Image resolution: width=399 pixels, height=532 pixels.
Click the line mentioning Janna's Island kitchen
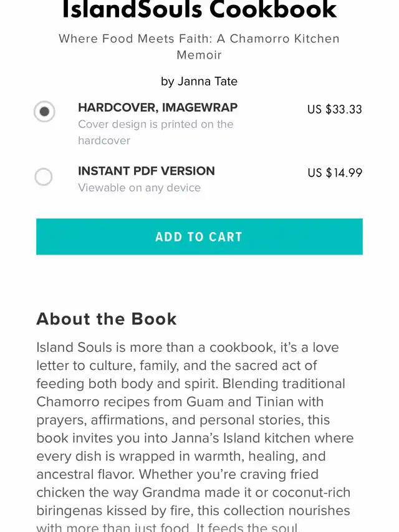pos(195,438)
